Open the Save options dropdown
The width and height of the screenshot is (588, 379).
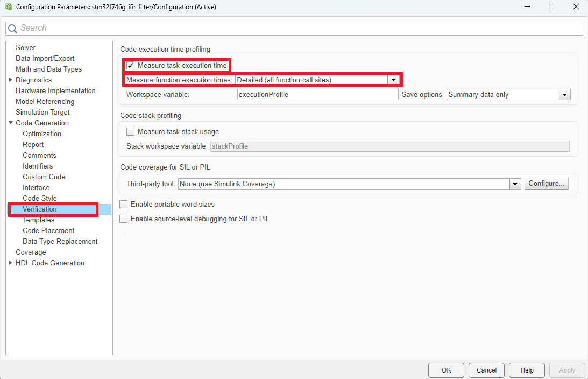[564, 95]
